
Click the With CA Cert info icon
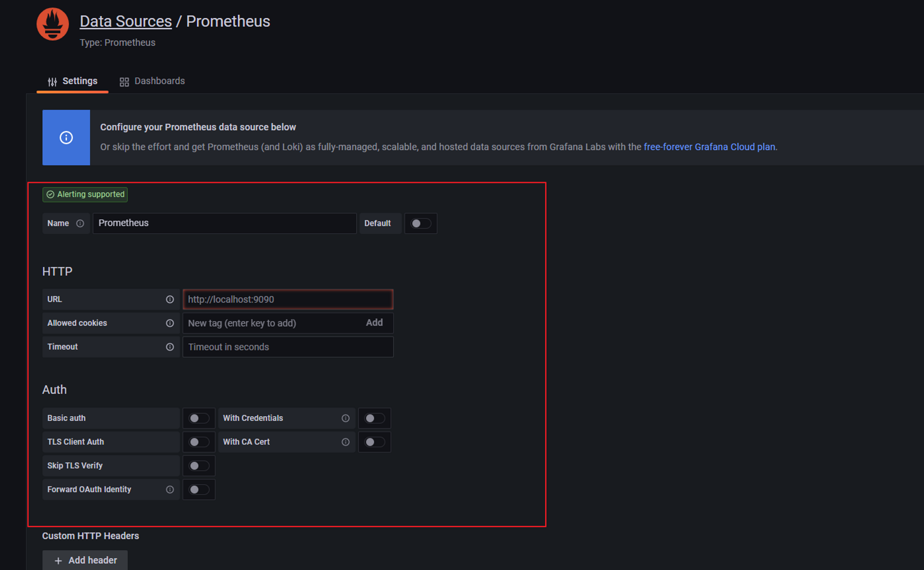[345, 442]
